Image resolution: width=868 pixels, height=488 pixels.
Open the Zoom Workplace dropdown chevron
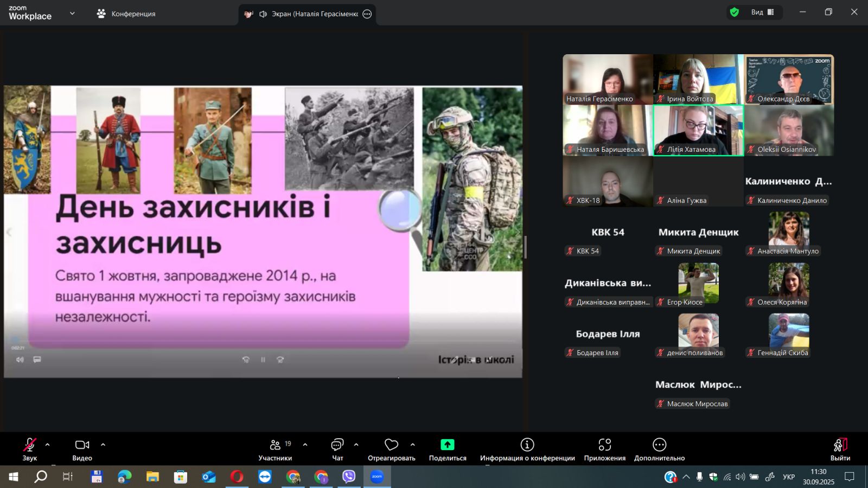tap(72, 14)
